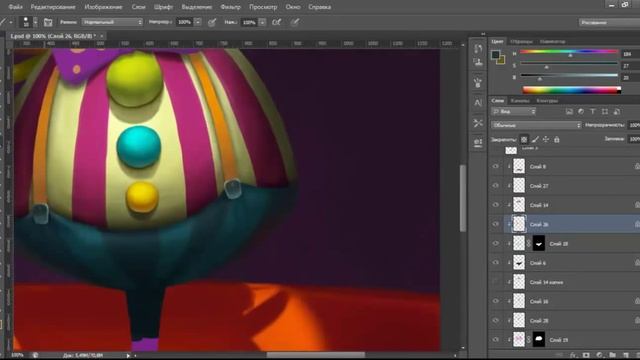Click the background color swatch
Image resolution: width=640 pixels, height=360 pixels.
[502, 60]
